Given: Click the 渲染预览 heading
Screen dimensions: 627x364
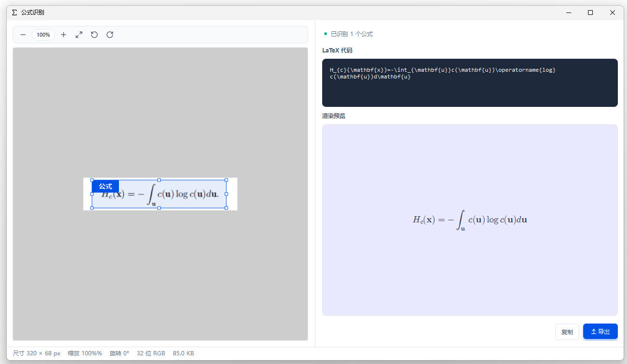Looking at the screenshot, I should 334,116.
